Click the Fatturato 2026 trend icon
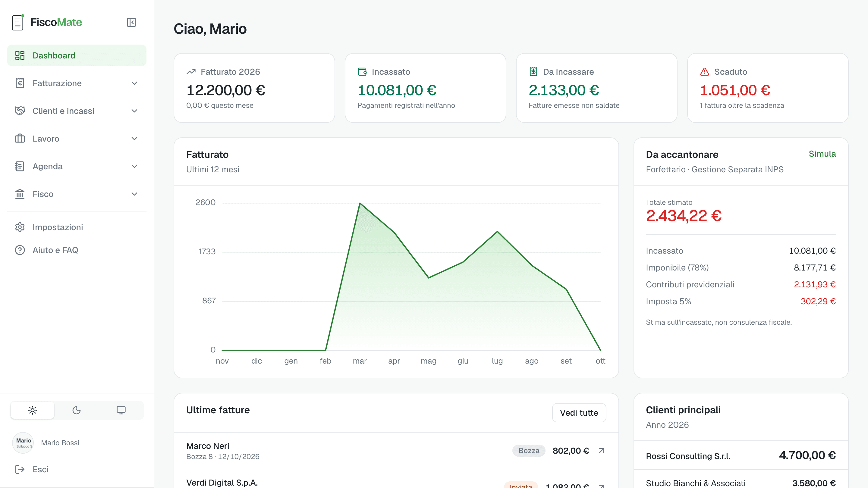This screenshot has height=488, width=868. tap(191, 72)
